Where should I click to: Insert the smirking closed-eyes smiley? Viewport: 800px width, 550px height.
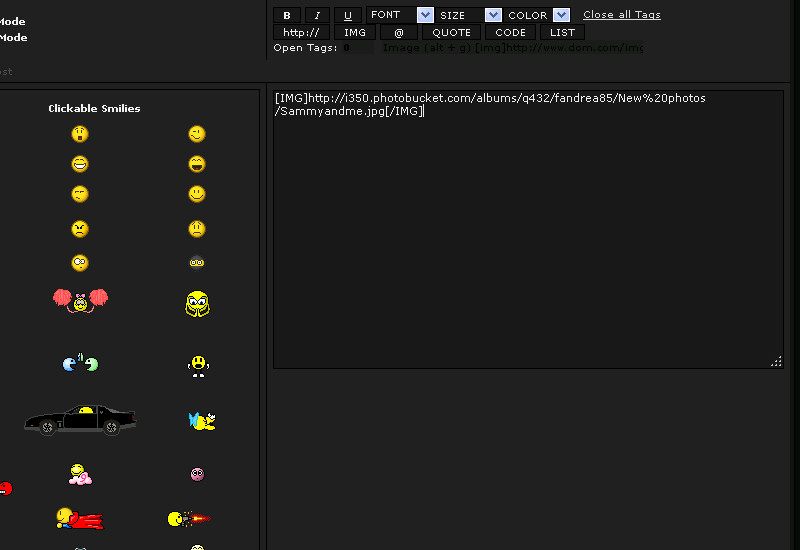click(80, 194)
